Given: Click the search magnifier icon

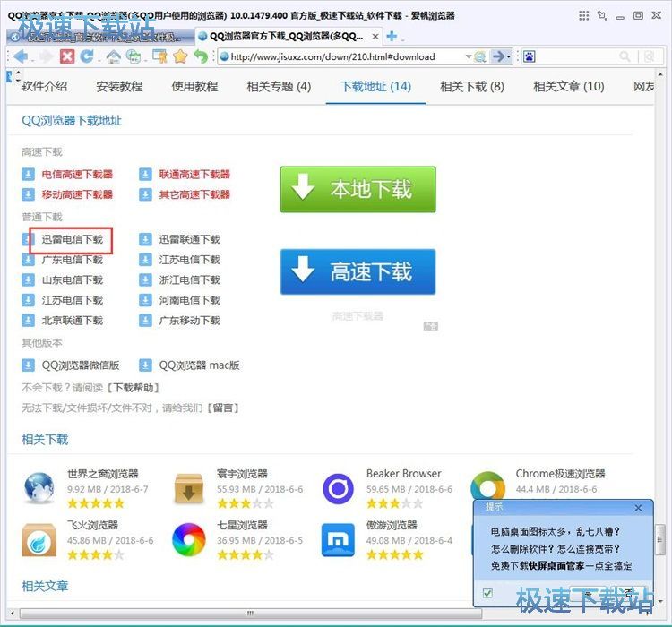Looking at the screenshot, I should 625,56.
